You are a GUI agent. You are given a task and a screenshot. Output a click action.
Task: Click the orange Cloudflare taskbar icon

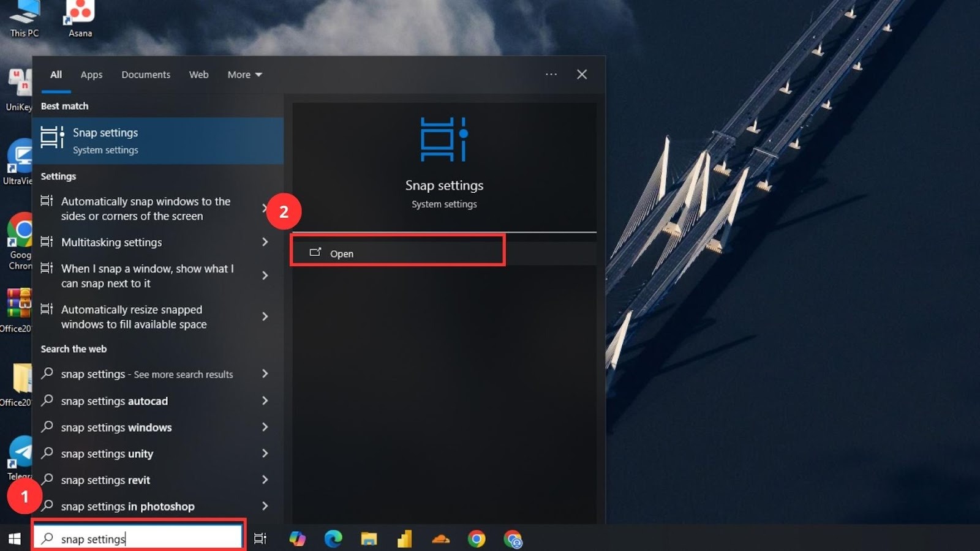pyautogui.click(x=440, y=539)
